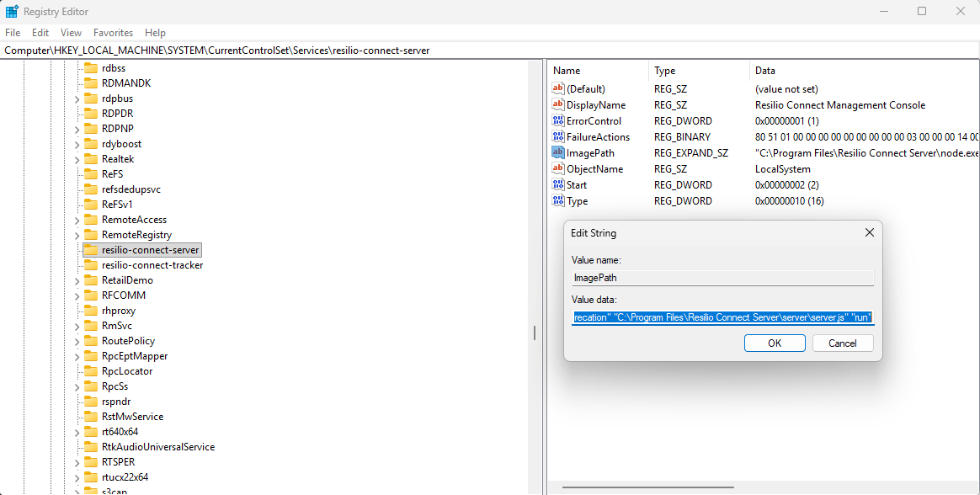Click the Type DWORD value icon
The width and height of the screenshot is (980, 495).
point(557,200)
